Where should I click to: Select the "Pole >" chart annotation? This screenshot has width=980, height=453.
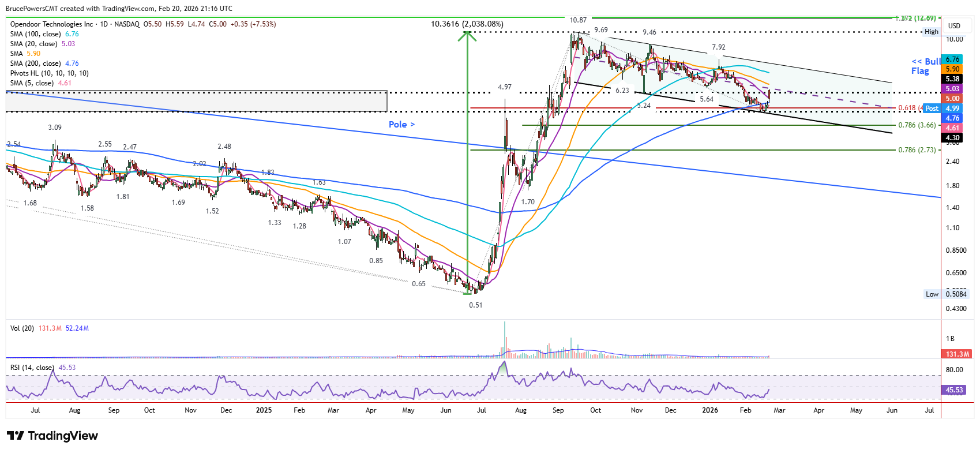click(x=401, y=125)
